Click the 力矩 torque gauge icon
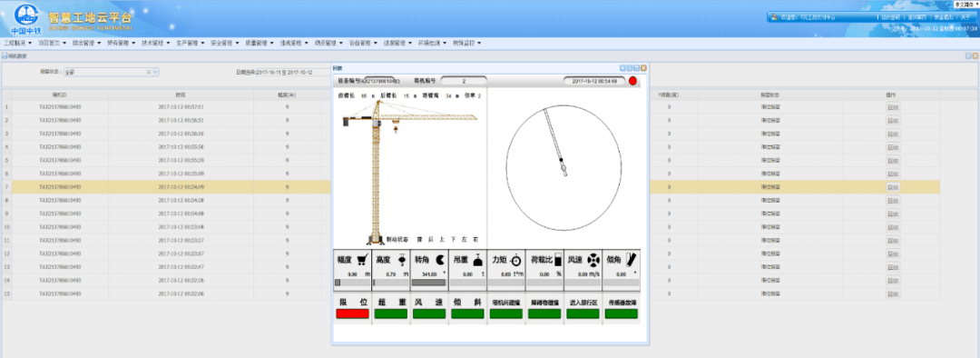 coord(516,260)
